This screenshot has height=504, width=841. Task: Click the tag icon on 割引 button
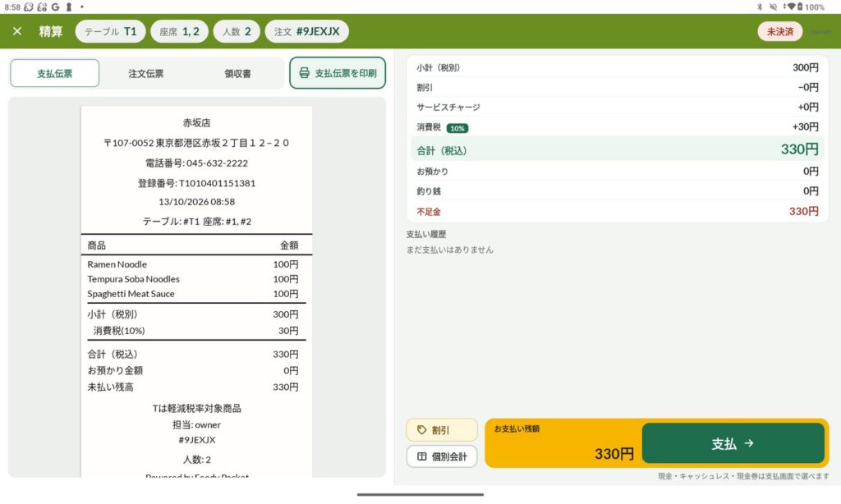422,430
